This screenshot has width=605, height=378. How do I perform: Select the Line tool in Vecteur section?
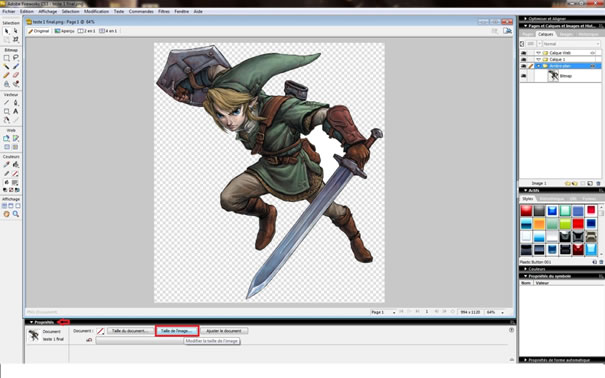pos(7,103)
